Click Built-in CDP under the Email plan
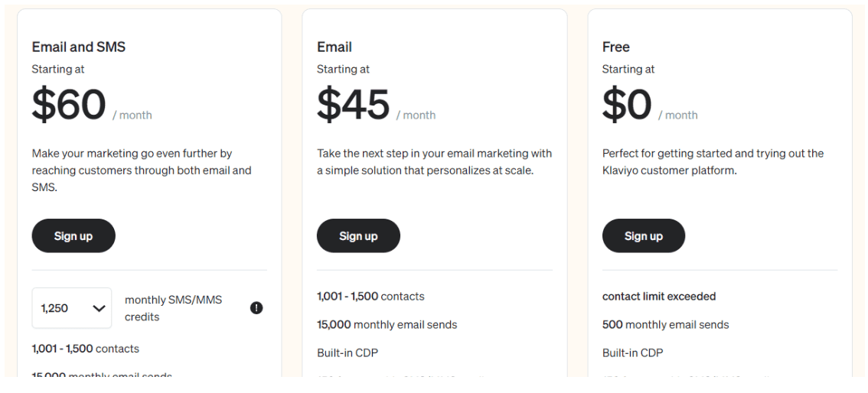 [x=348, y=352]
